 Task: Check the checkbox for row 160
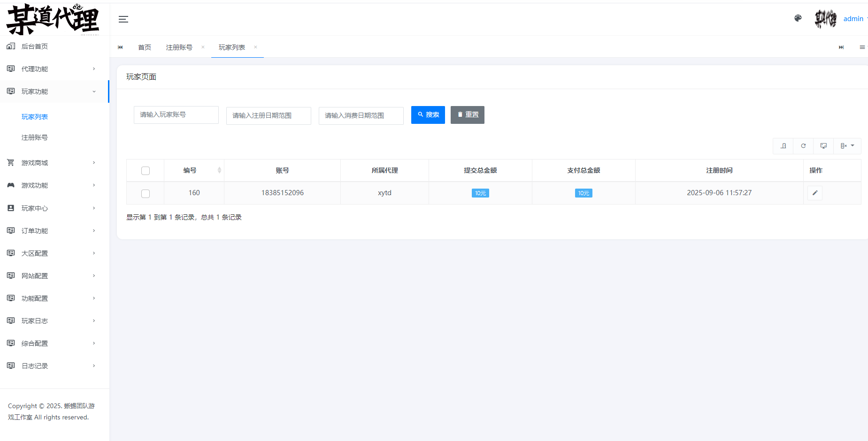coord(146,193)
